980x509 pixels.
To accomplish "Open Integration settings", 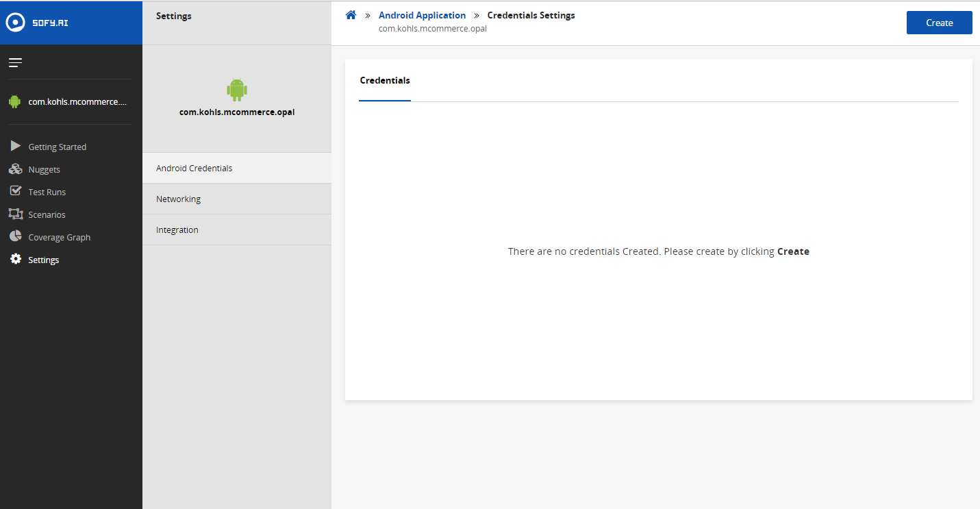I will click(237, 229).
